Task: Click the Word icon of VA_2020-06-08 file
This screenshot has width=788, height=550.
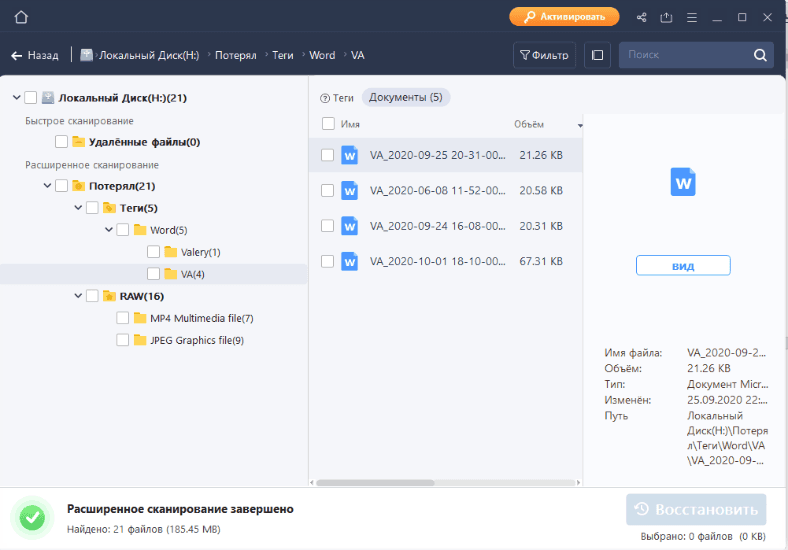Action: tap(349, 190)
